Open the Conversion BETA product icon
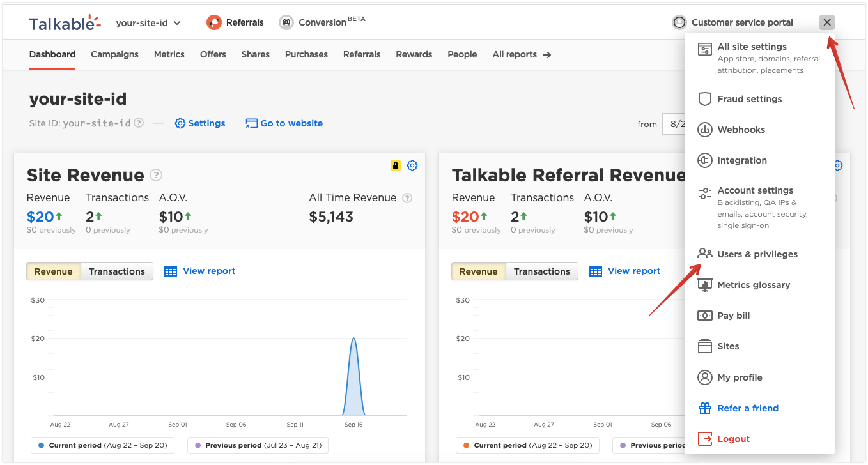868x465 pixels. [286, 22]
